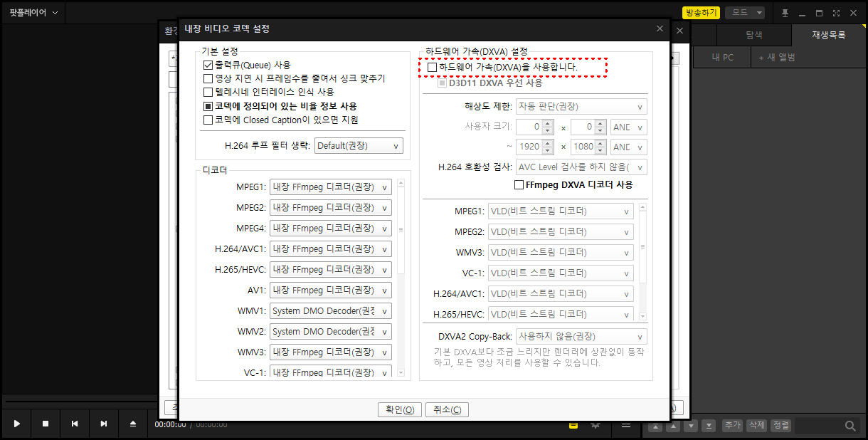Enable FFmpeg DXVA 디코더 사용
This screenshot has width=868, height=440.
coord(519,184)
